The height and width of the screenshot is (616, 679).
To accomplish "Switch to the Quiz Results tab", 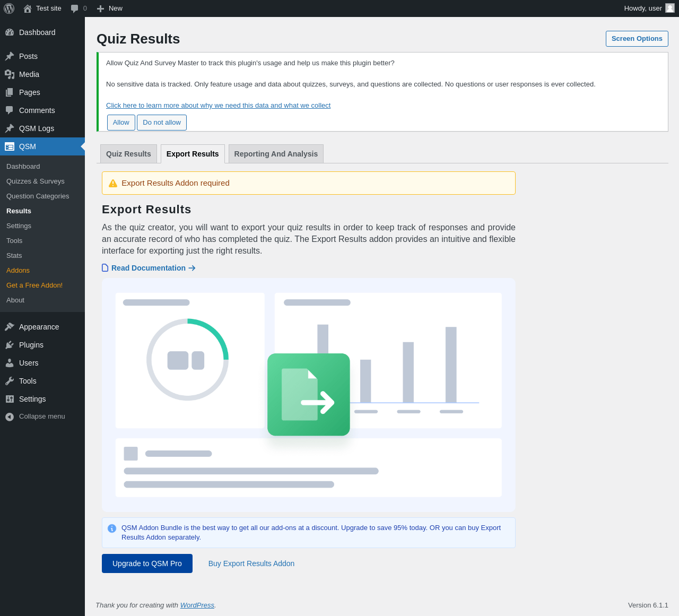I will click(x=128, y=154).
